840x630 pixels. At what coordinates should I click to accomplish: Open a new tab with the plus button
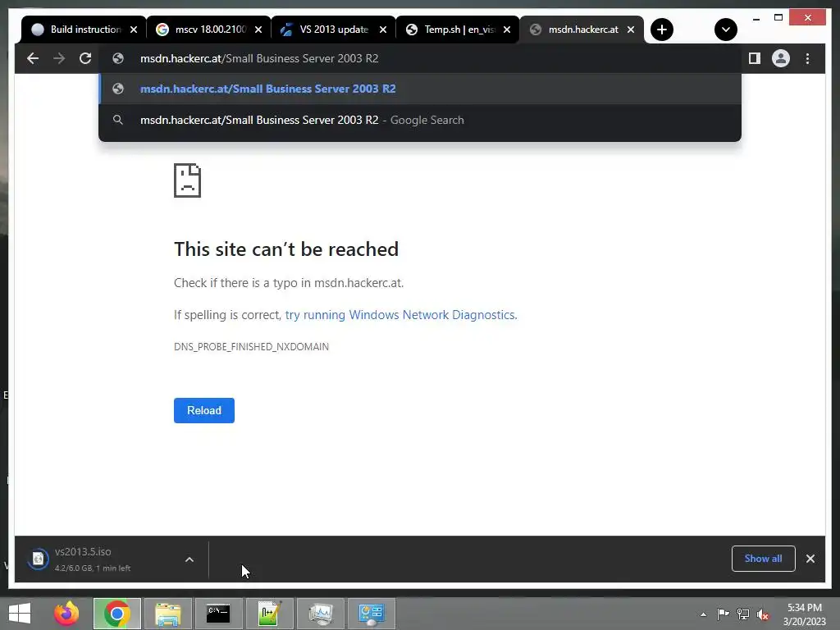[x=662, y=30]
